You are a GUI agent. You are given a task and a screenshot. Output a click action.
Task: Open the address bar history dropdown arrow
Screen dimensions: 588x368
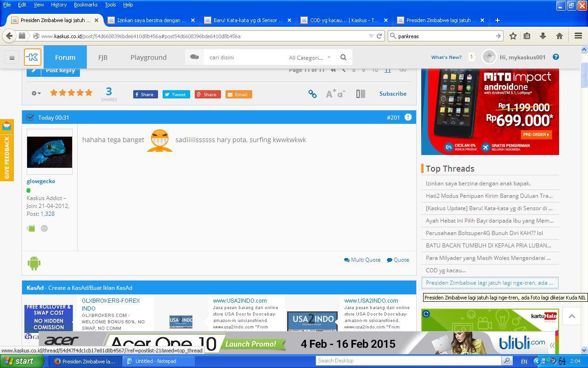tap(371, 36)
